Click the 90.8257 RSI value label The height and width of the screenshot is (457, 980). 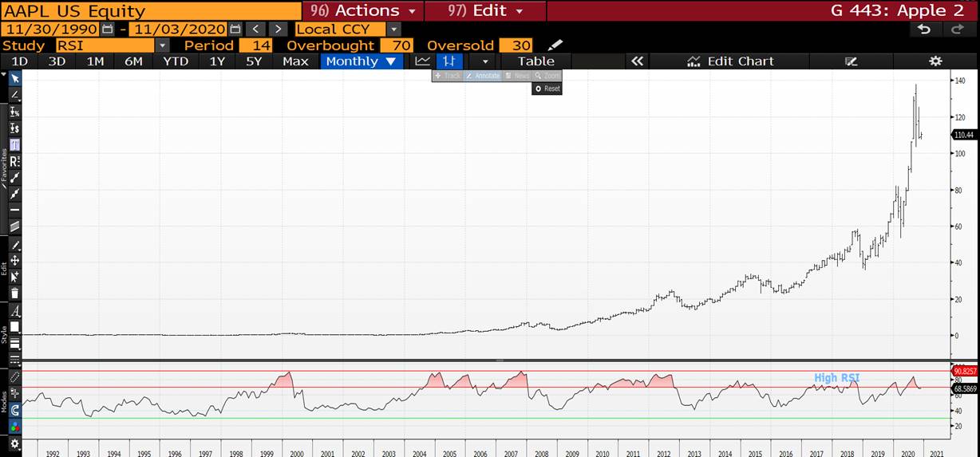pos(966,371)
